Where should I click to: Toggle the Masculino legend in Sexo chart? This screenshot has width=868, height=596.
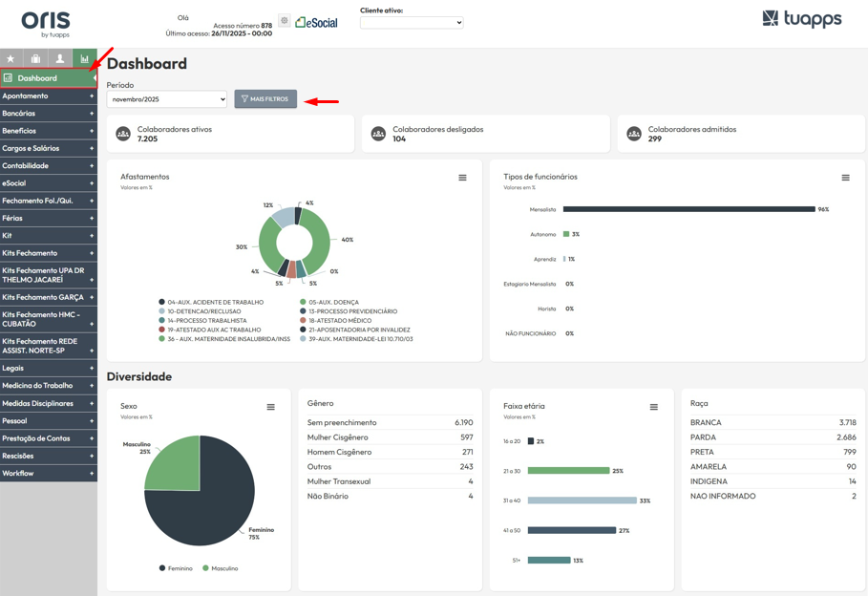(x=220, y=568)
